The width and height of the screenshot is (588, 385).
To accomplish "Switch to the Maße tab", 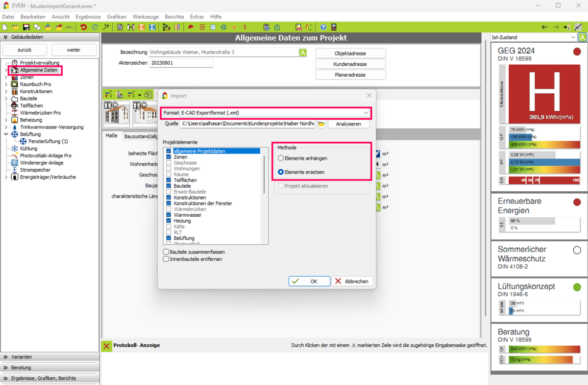I will click(112, 136).
